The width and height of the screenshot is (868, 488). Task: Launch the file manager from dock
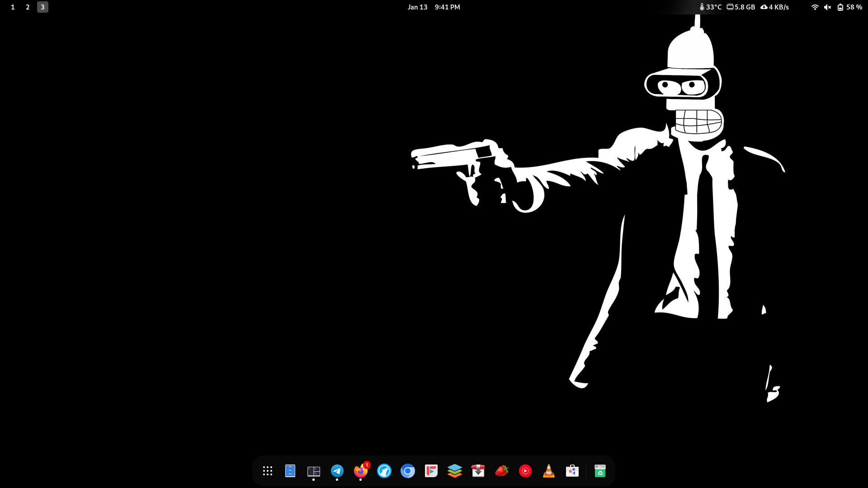tap(290, 471)
